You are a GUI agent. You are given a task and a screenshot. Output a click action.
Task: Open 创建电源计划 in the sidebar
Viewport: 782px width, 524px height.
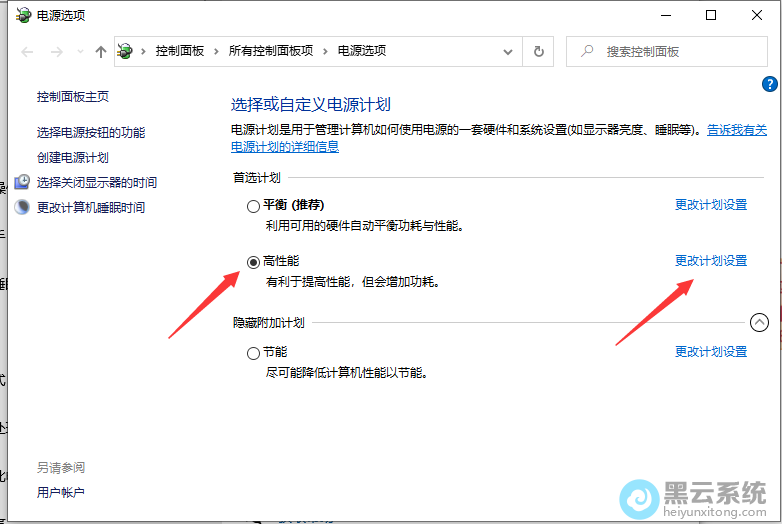(x=73, y=157)
